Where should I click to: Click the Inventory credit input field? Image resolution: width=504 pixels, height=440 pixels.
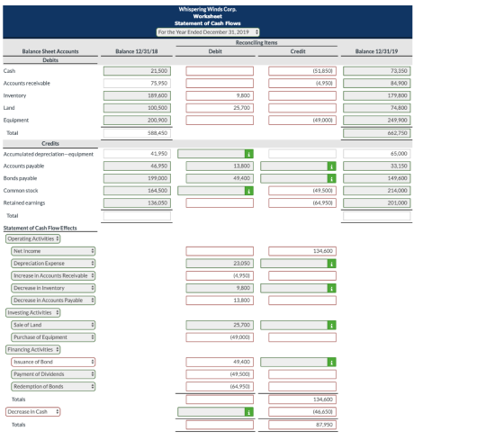click(302, 95)
